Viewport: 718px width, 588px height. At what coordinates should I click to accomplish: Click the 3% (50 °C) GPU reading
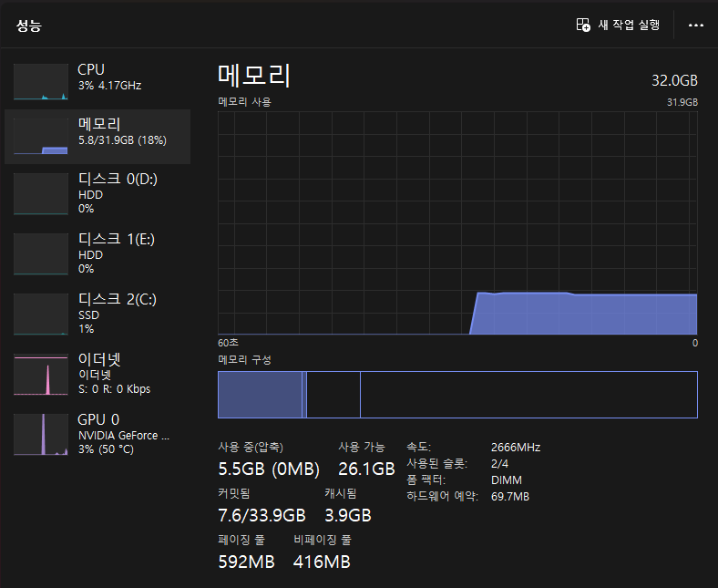pyautogui.click(x=106, y=449)
